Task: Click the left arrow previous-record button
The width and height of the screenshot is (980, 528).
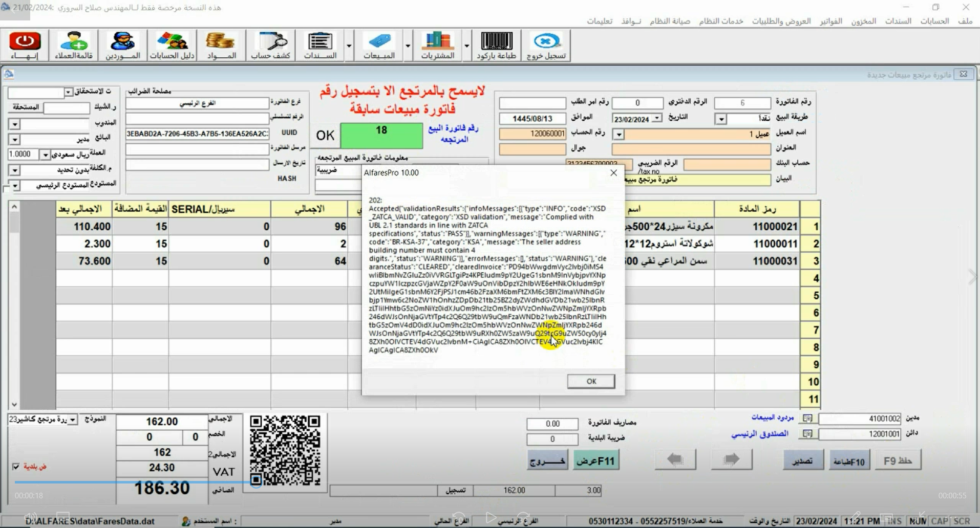Action: click(675, 459)
